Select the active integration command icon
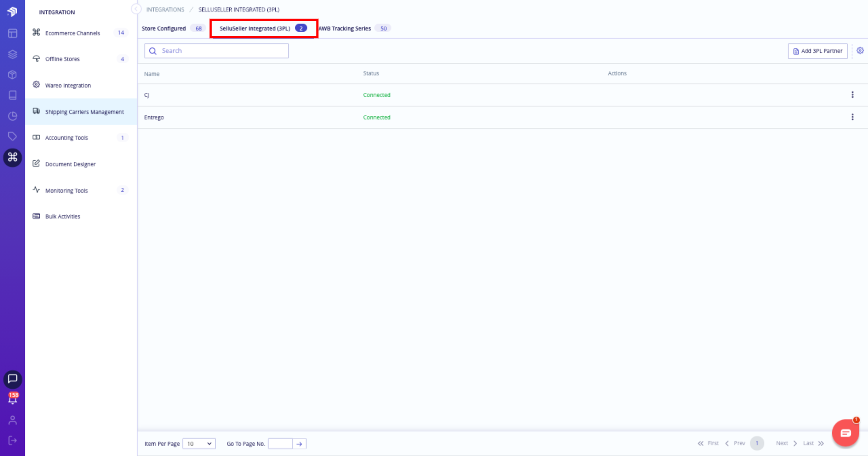Image resolution: width=868 pixels, height=456 pixels. (x=13, y=157)
